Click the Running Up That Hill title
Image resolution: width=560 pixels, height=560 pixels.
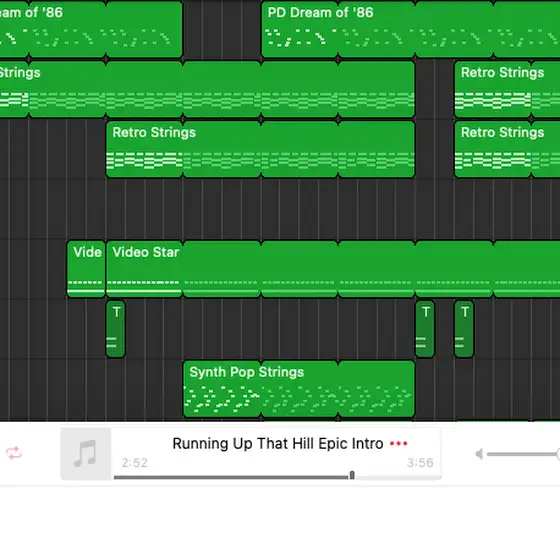pyautogui.click(x=278, y=444)
